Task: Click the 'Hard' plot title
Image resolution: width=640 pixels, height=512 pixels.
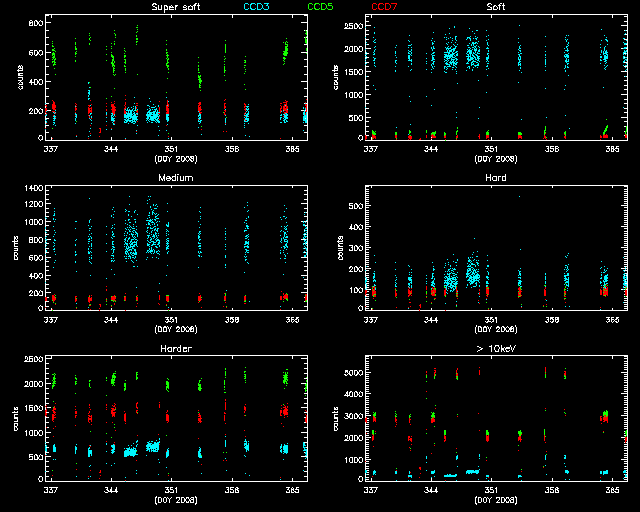Action: click(495, 178)
